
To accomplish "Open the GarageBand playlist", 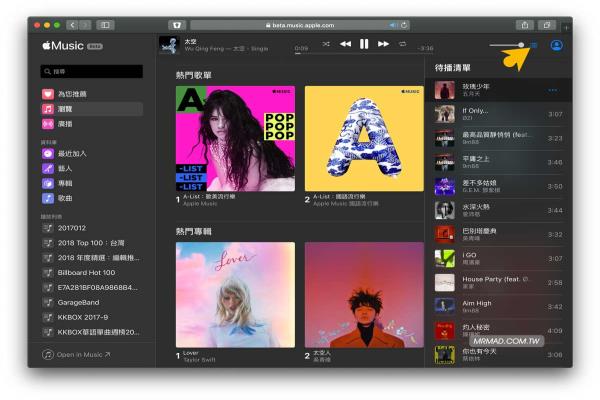I will (x=92, y=302).
